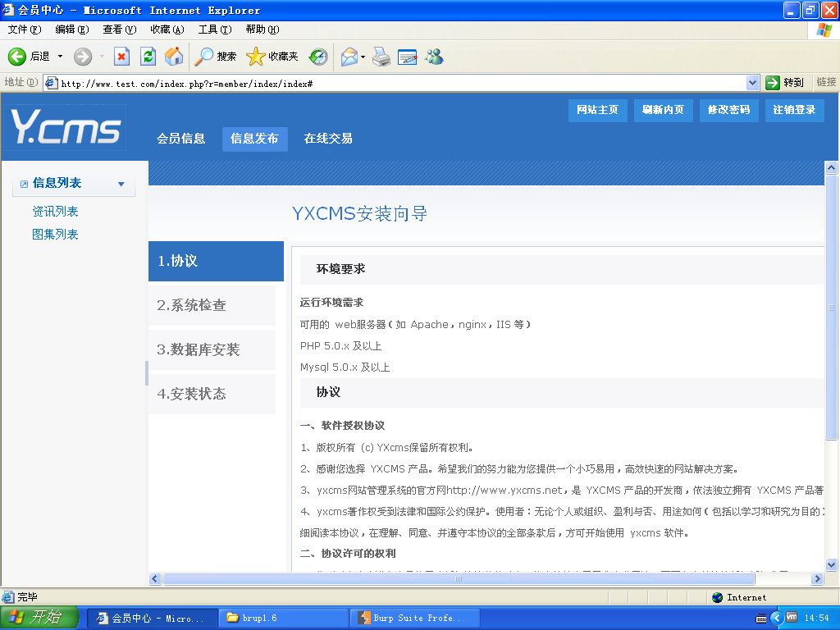Click the Internet zone globe in status bar
840x630 pixels.
717,597
